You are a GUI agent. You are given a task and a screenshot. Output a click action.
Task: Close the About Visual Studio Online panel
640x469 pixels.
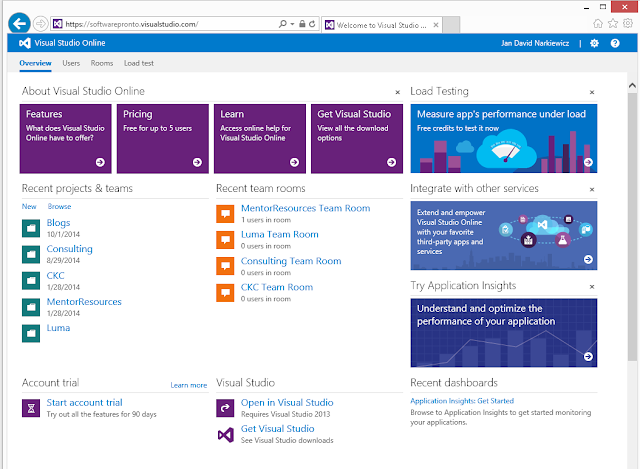[x=397, y=91]
